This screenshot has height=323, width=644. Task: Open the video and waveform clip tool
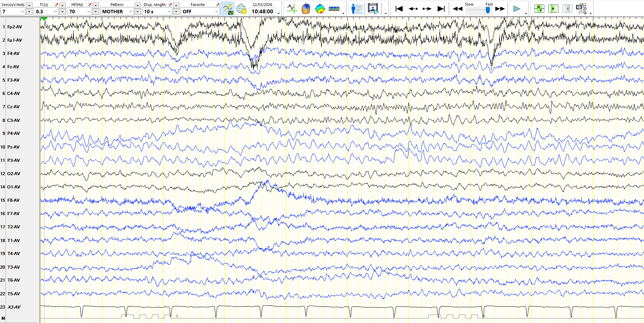[x=581, y=9]
